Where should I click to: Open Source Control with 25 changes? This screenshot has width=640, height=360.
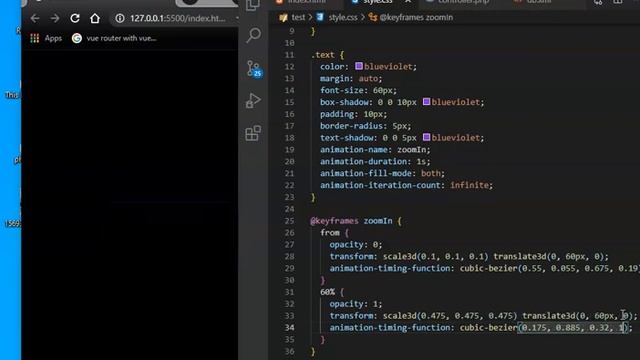click(x=254, y=69)
